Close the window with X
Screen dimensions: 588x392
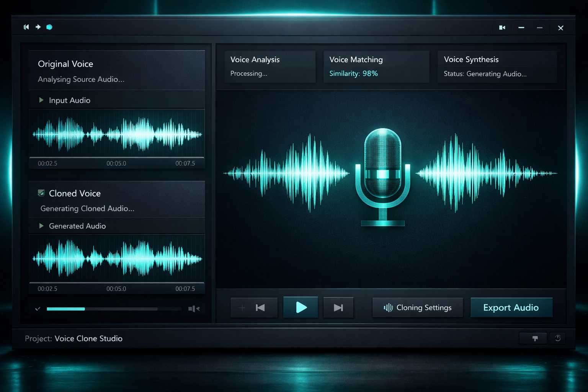[x=560, y=28]
